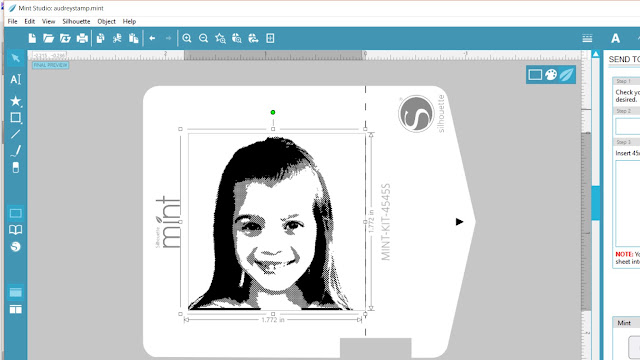The height and width of the screenshot is (360, 640).
Task: Open the Silhouette menu
Action: [x=76, y=21]
